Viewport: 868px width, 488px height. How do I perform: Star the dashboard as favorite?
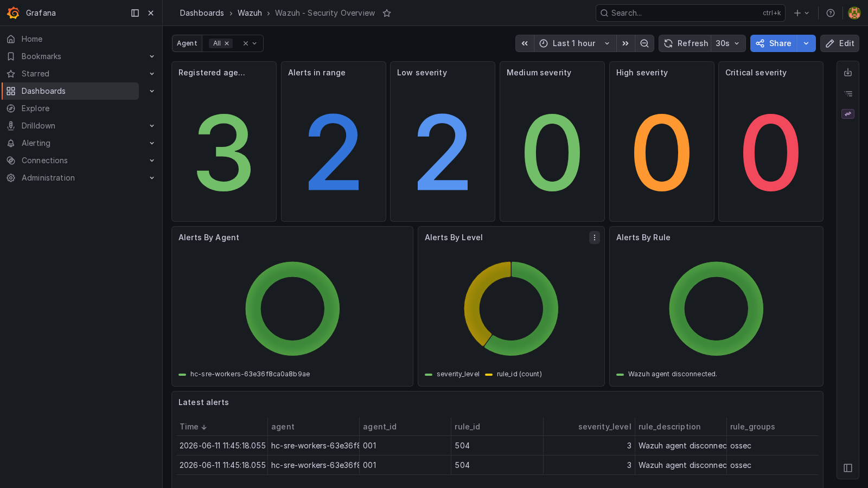point(387,13)
